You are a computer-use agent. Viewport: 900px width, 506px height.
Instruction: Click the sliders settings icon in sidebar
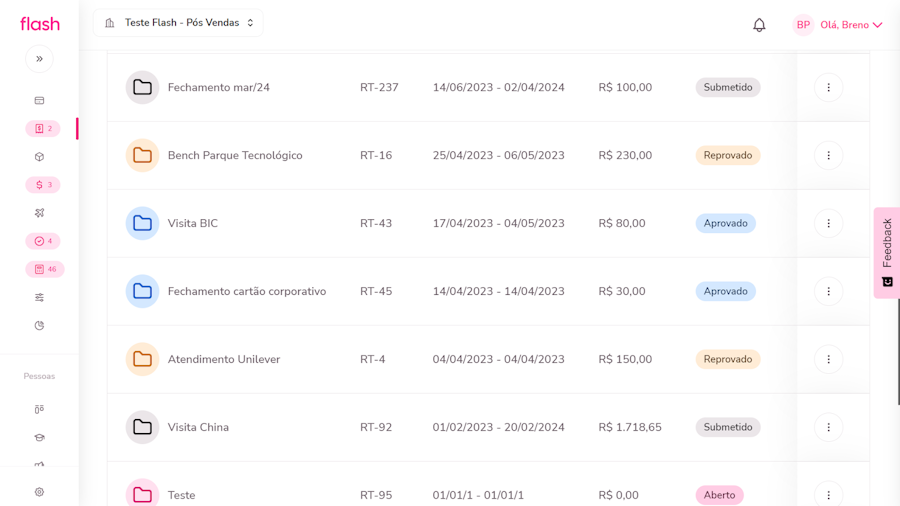39,297
